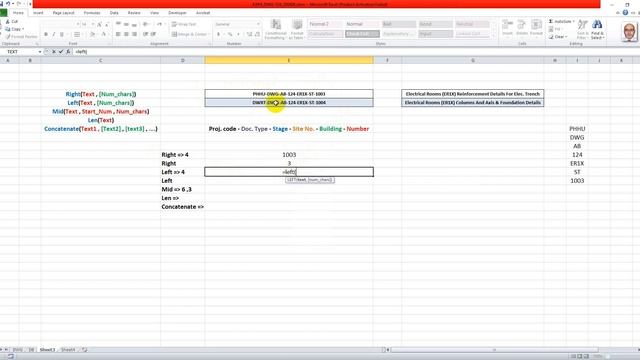Screen dimensions: 640x360
Task: Select the Format Painter tool
Action: 21,37
